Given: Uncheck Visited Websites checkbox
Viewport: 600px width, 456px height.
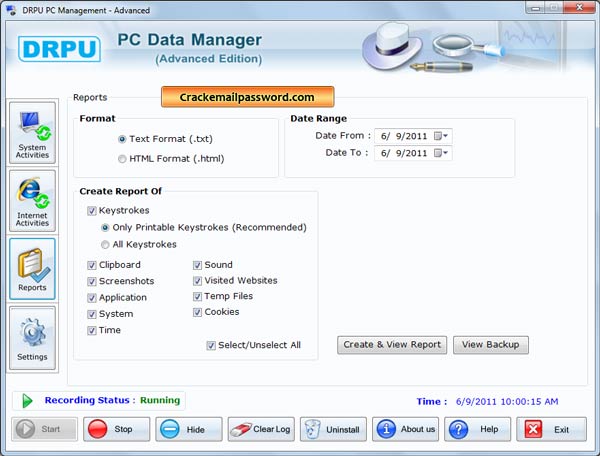Looking at the screenshot, I should pos(197,281).
